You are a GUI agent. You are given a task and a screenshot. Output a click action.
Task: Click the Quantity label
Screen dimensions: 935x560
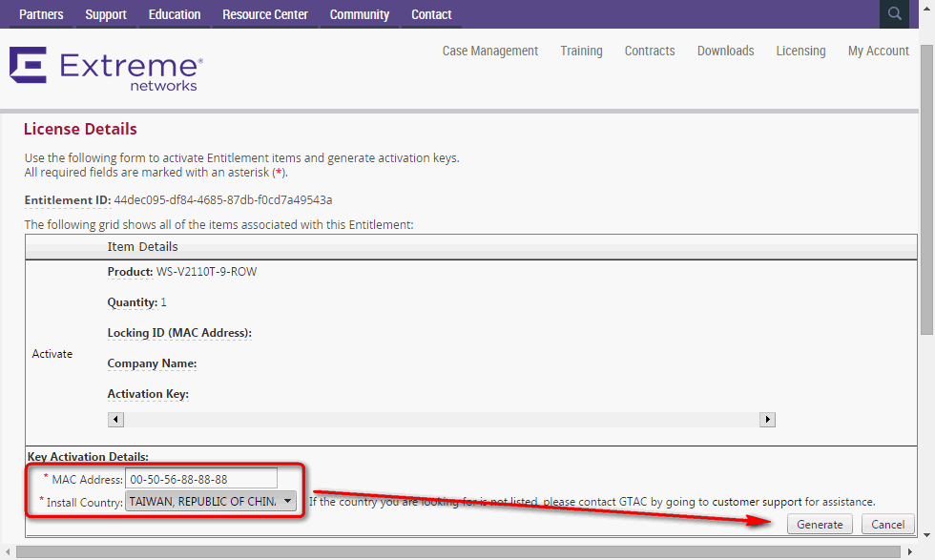[133, 302]
